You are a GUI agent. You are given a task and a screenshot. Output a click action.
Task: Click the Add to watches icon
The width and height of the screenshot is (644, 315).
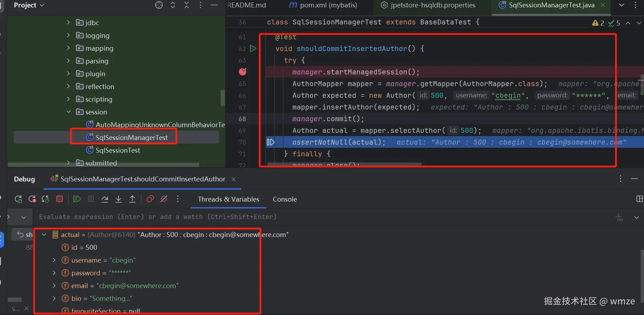(620, 217)
